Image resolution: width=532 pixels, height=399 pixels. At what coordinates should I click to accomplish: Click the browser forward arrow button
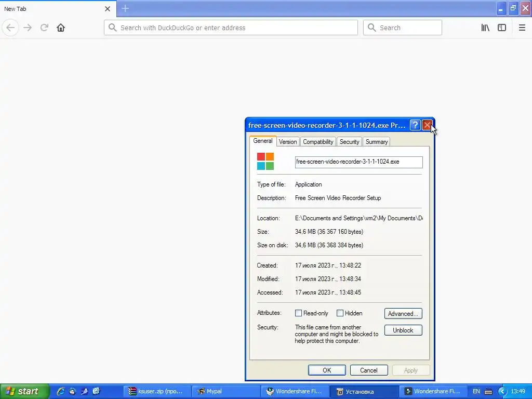(x=28, y=28)
